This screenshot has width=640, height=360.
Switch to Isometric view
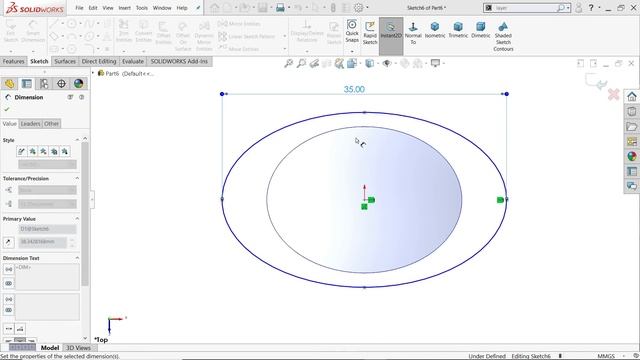pos(435,30)
